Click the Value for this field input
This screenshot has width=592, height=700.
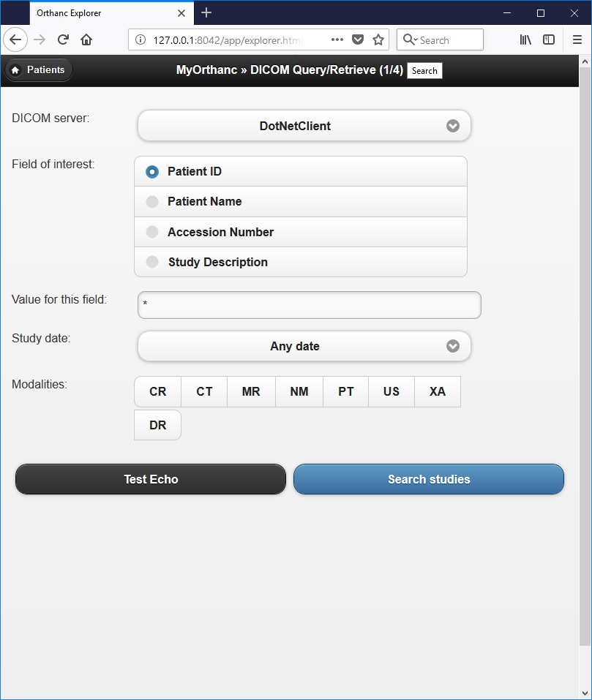click(x=309, y=305)
